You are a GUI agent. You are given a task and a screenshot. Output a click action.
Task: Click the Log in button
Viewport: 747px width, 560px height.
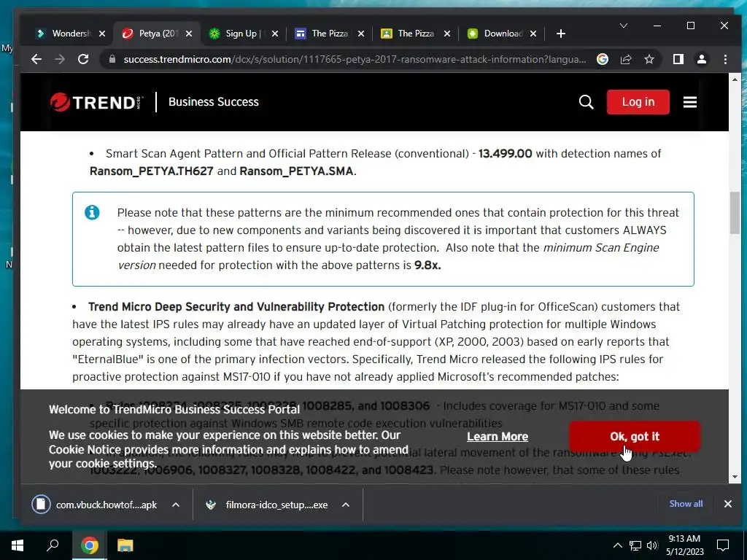click(x=638, y=102)
